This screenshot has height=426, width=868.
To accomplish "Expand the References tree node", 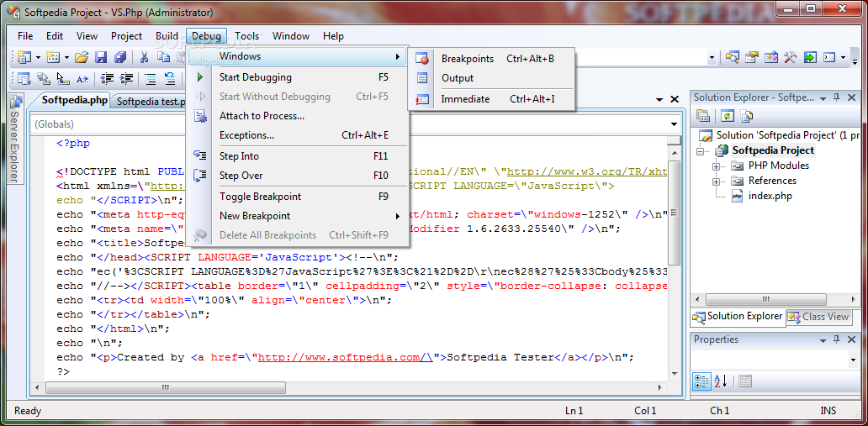I will [x=716, y=181].
